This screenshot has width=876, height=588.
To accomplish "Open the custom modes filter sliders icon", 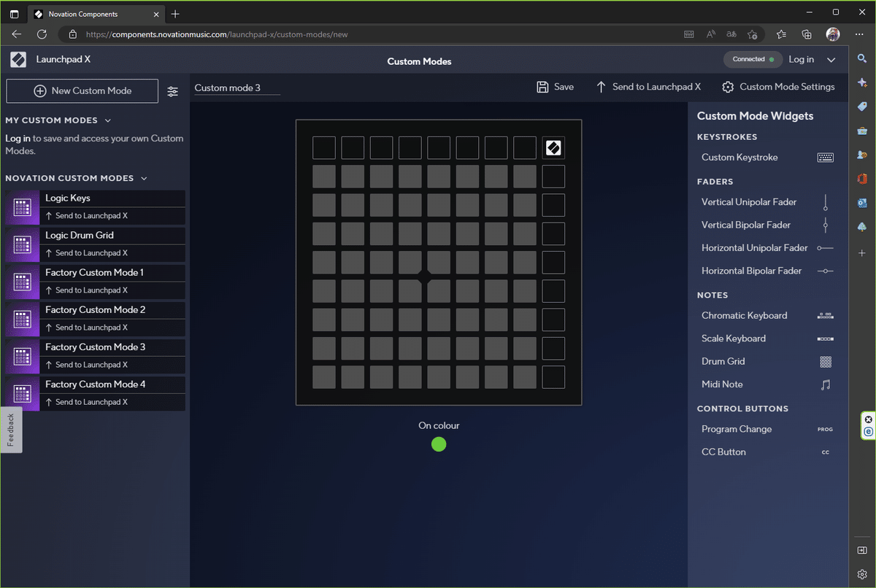I will pos(172,91).
